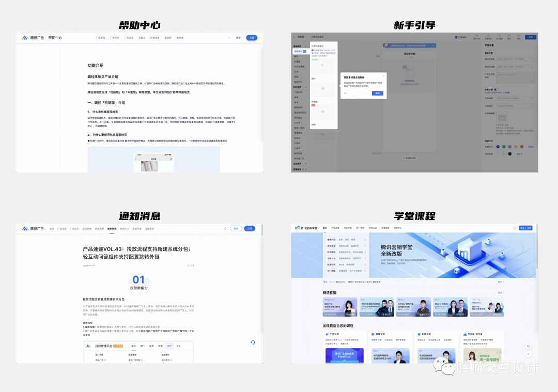Click the 腾讯营销学堂 logo

pyautogui.click(x=306, y=228)
